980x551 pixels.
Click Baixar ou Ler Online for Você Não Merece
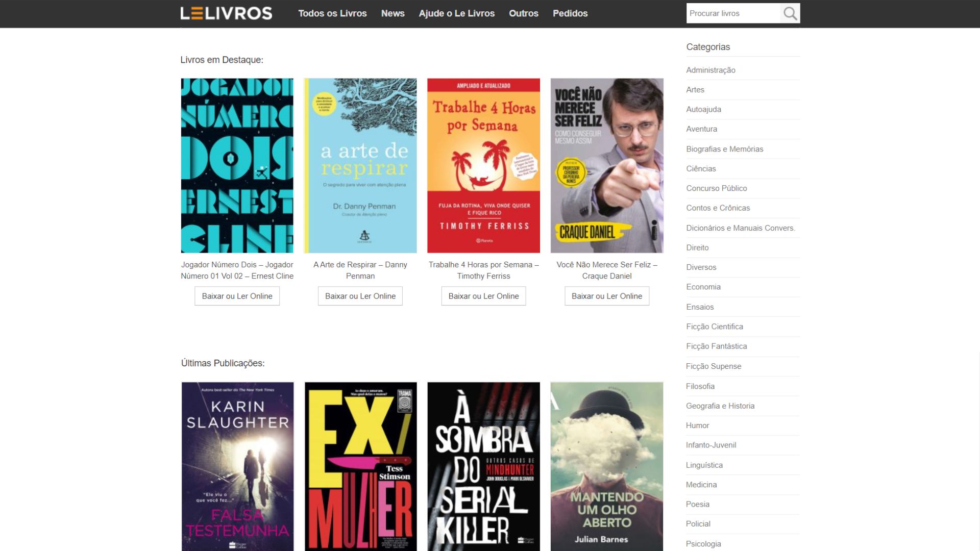click(607, 296)
